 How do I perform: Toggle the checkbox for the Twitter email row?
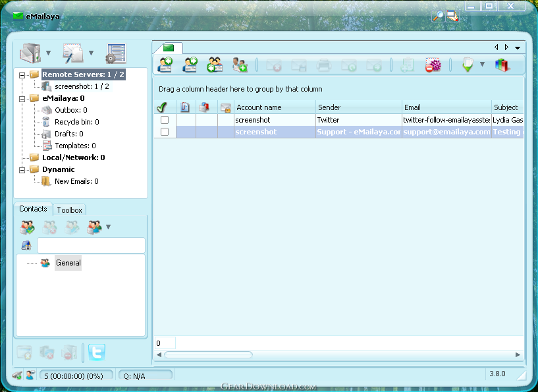(165, 120)
